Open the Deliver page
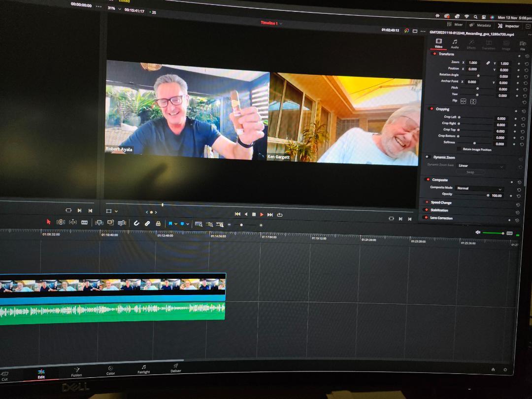 pyautogui.click(x=176, y=368)
